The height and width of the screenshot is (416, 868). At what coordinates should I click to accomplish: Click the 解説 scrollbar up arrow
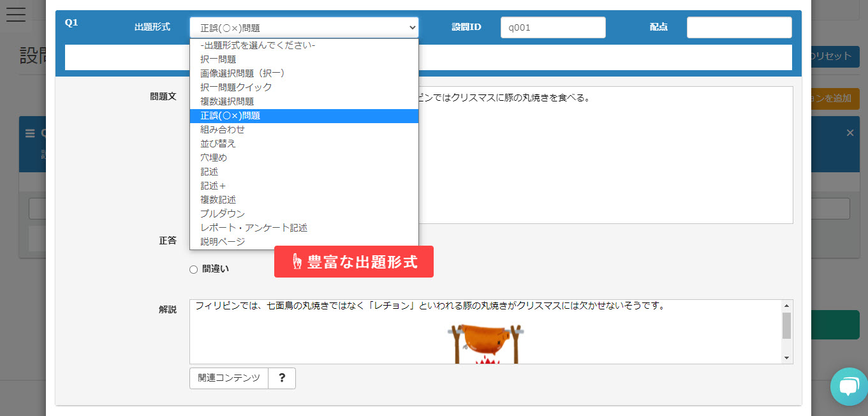coord(786,306)
